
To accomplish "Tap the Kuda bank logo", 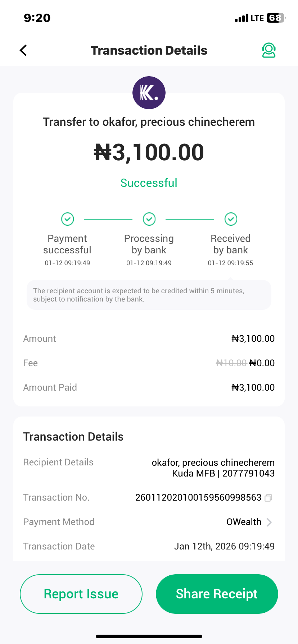I will coord(149,93).
